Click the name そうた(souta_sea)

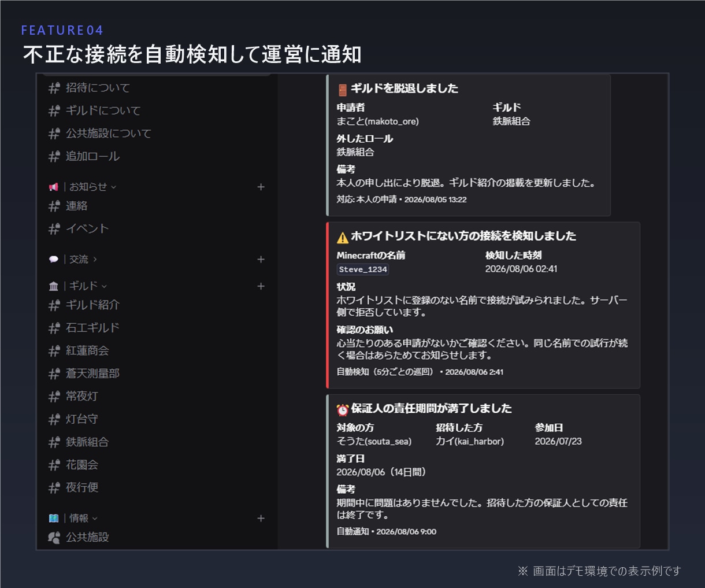pos(374,442)
